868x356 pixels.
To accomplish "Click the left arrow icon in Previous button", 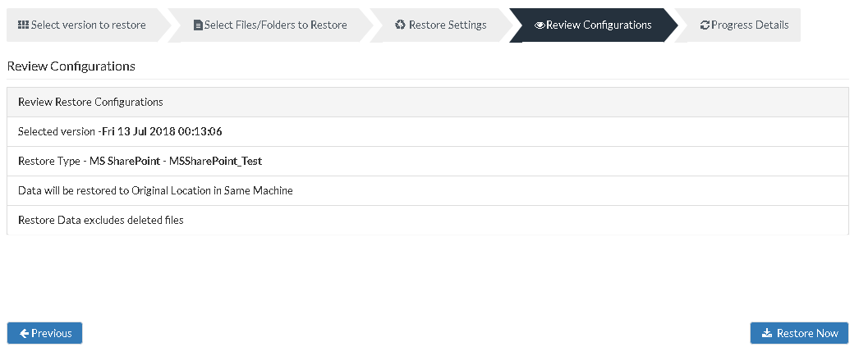I will pyautogui.click(x=24, y=333).
